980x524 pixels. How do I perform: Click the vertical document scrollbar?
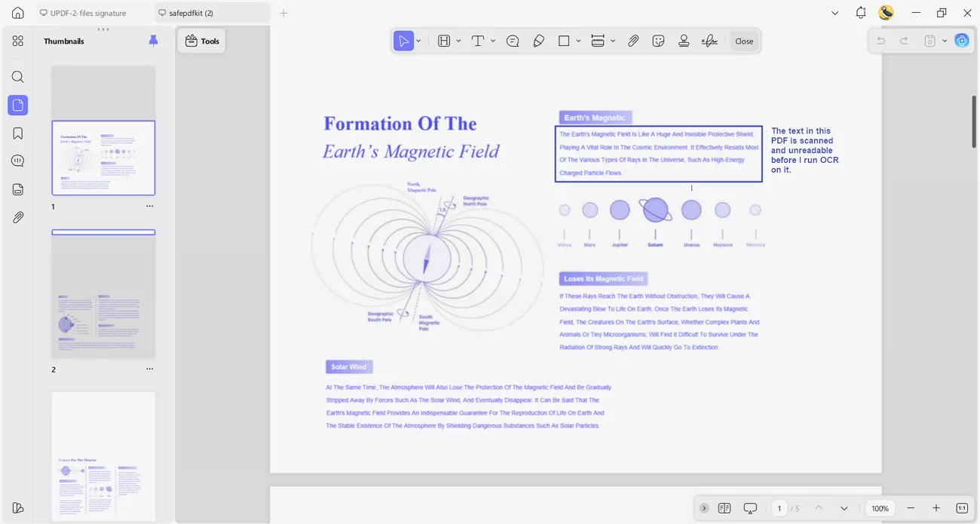(x=973, y=121)
